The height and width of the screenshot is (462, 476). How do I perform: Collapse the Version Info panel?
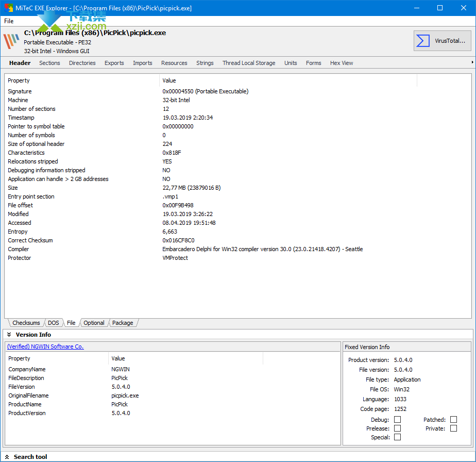point(9,335)
